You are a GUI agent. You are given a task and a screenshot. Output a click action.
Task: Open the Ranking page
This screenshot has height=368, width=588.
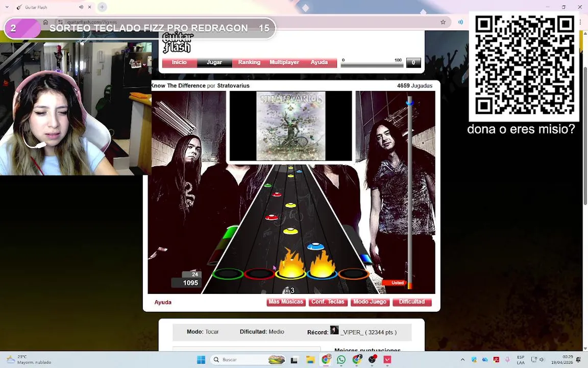[249, 62]
